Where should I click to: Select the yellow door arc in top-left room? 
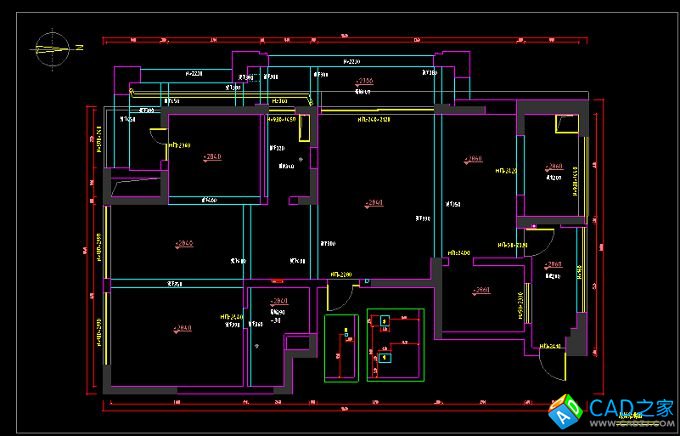[x=155, y=138]
